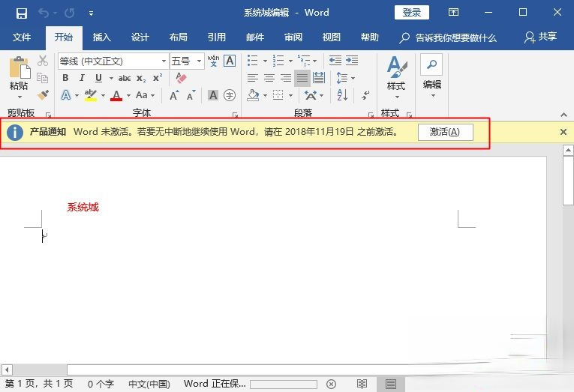Switch to the 布局 tab
The height and width of the screenshot is (392, 574).
click(179, 37)
